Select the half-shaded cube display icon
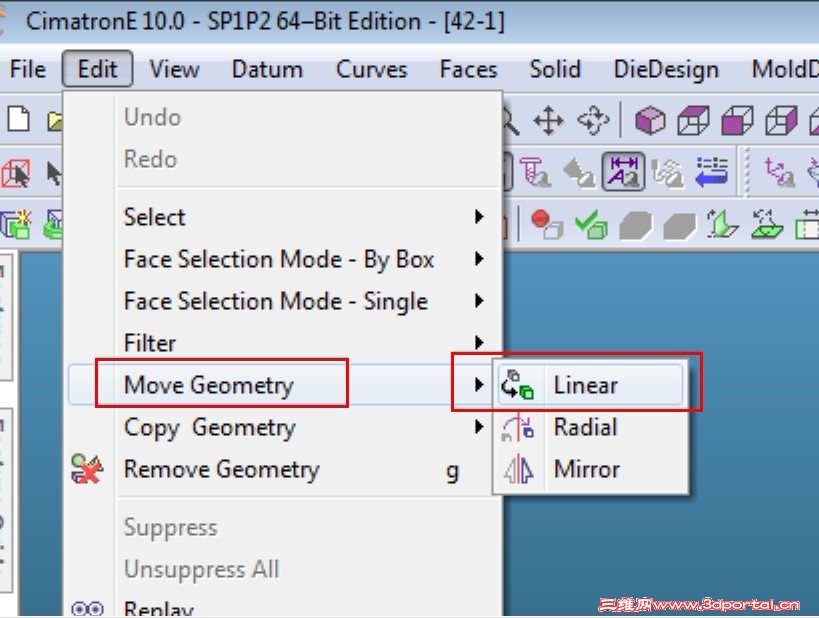The height and width of the screenshot is (618, 819). point(737,120)
